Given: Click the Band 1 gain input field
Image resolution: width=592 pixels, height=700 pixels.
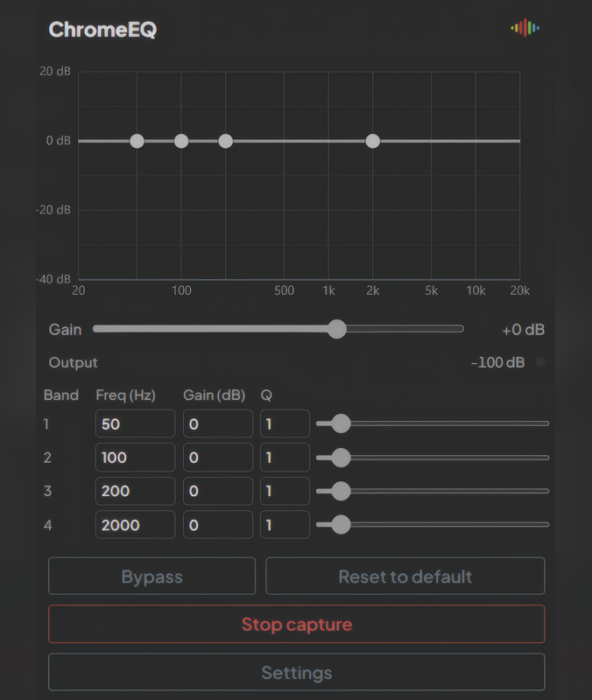Looking at the screenshot, I should pyautogui.click(x=217, y=424).
